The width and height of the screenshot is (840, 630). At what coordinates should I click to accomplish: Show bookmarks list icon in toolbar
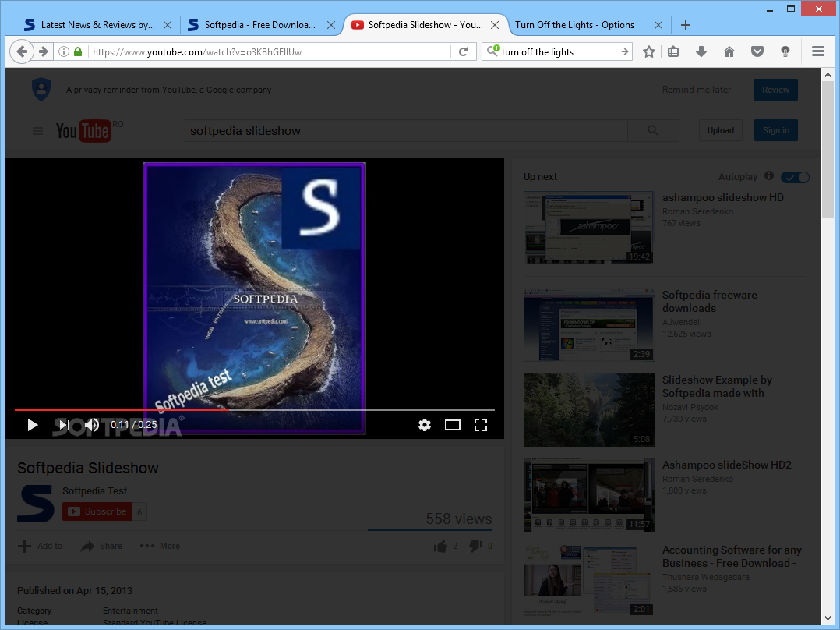coord(673,51)
